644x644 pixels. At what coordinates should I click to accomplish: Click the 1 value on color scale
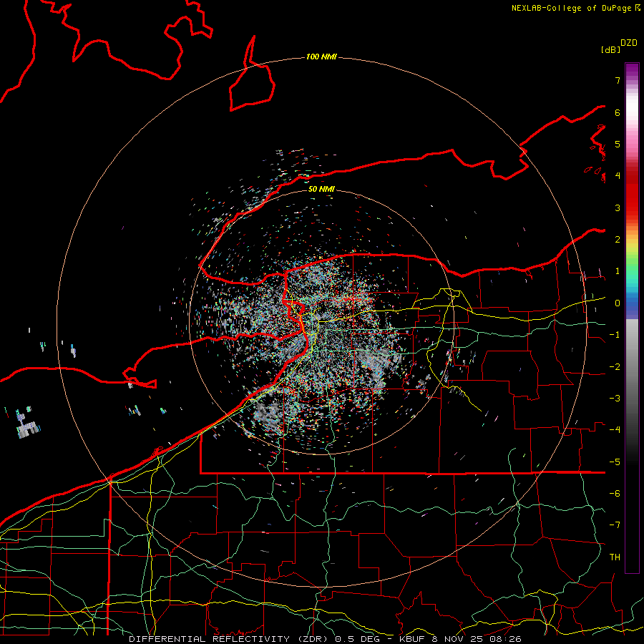[618, 271]
